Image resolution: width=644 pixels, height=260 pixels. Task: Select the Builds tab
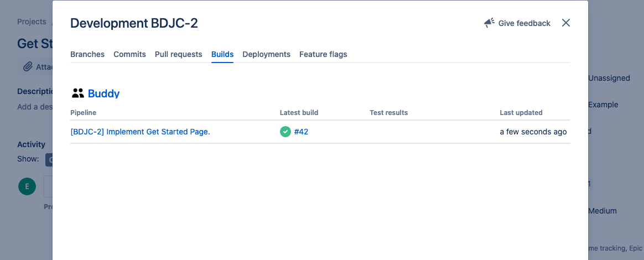(x=222, y=54)
